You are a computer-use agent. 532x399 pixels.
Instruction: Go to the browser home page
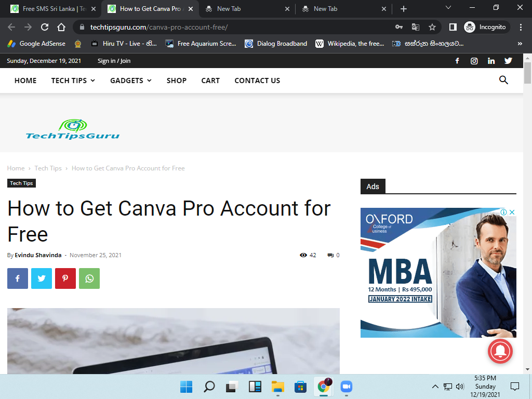point(61,27)
